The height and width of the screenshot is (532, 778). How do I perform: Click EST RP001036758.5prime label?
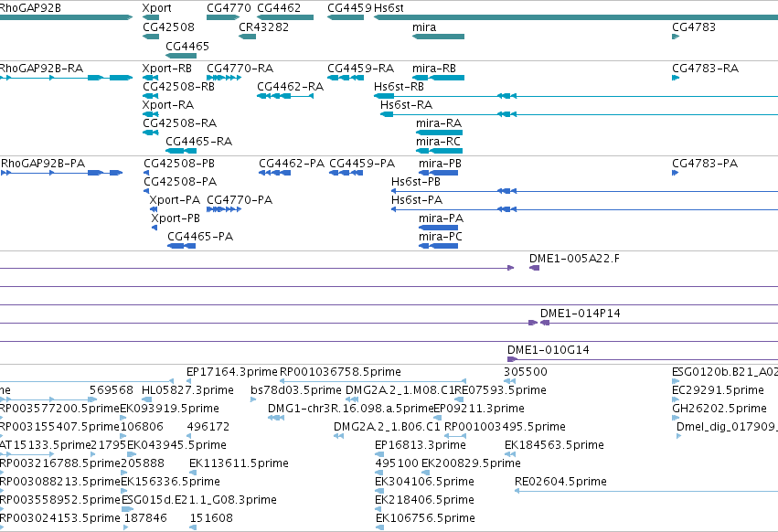(x=340, y=372)
